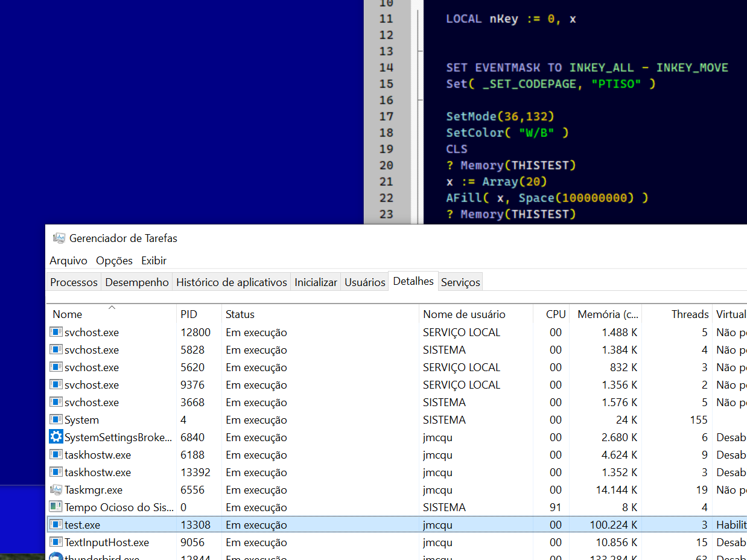The width and height of the screenshot is (747, 560).
Task: Switch to the Desempenho tab
Action: coord(137,282)
